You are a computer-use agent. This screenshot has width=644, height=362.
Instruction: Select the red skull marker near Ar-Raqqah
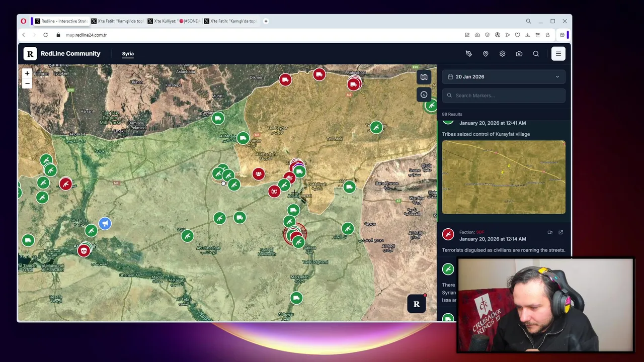pos(84,250)
